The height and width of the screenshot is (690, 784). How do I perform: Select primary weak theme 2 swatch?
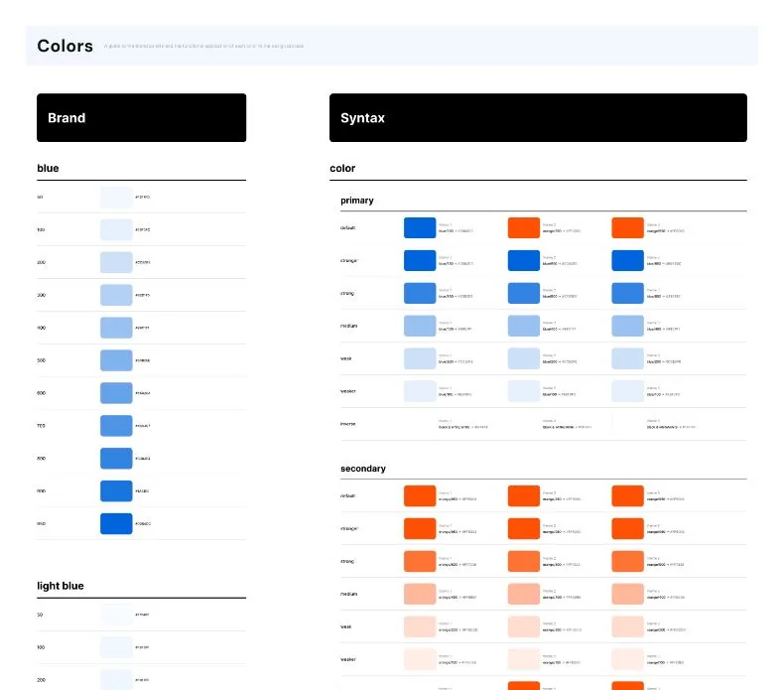coord(524,358)
